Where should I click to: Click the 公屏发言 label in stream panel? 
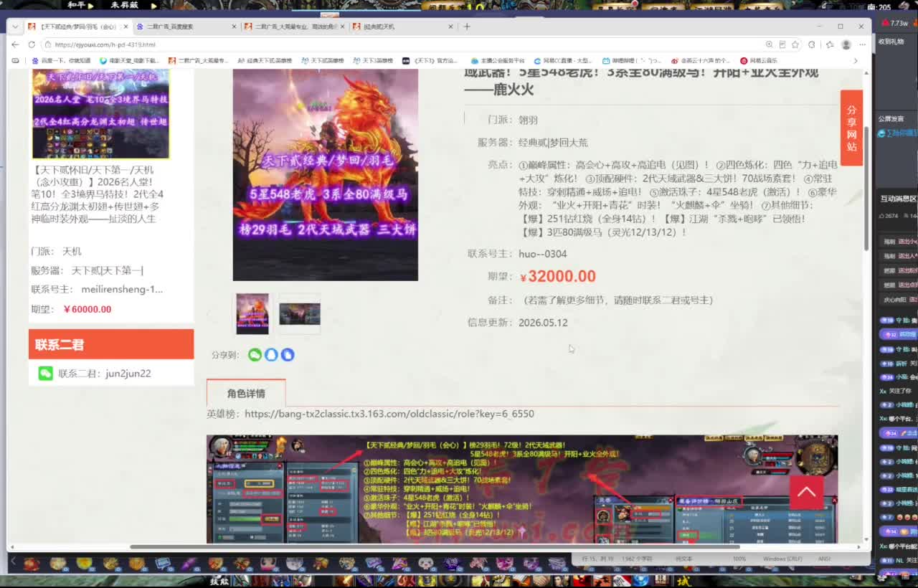(x=891, y=118)
